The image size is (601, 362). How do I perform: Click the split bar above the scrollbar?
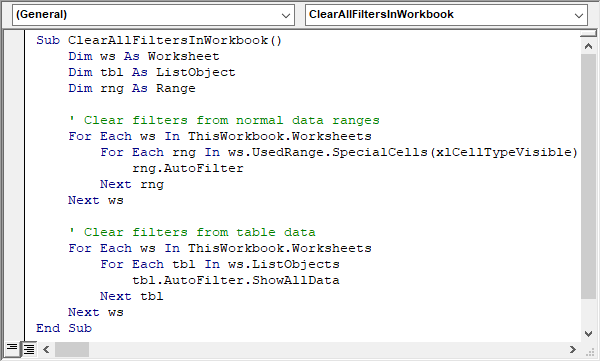click(x=588, y=35)
